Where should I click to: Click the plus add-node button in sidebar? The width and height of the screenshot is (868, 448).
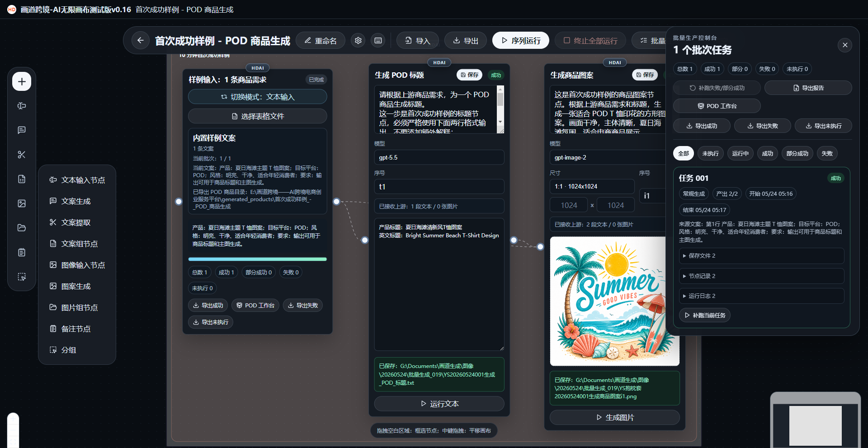tap(22, 82)
